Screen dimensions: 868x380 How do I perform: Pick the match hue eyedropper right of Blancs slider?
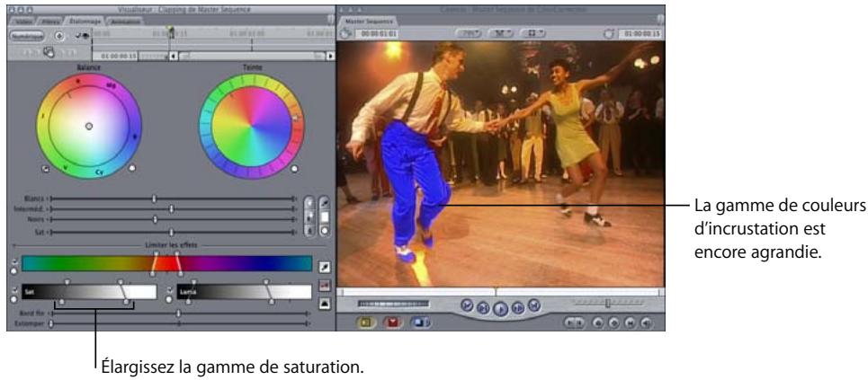coord(325,203)
